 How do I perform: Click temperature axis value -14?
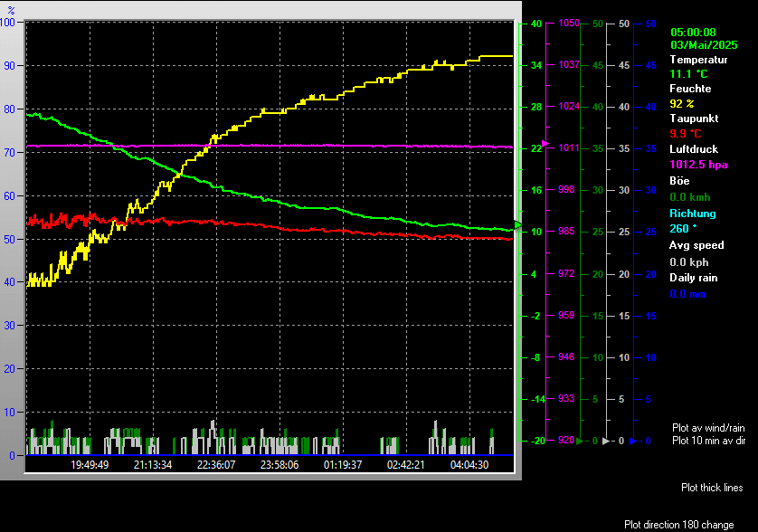tap(537, 400)
